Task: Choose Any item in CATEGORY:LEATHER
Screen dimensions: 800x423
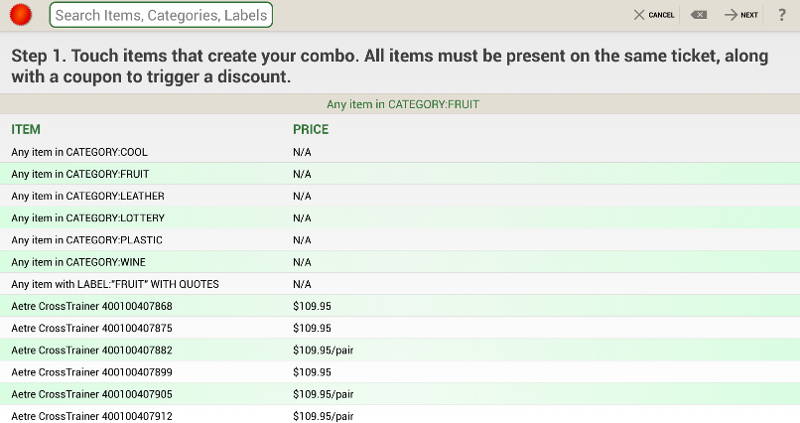Action: pyautogui.click(x=400, y=196)
